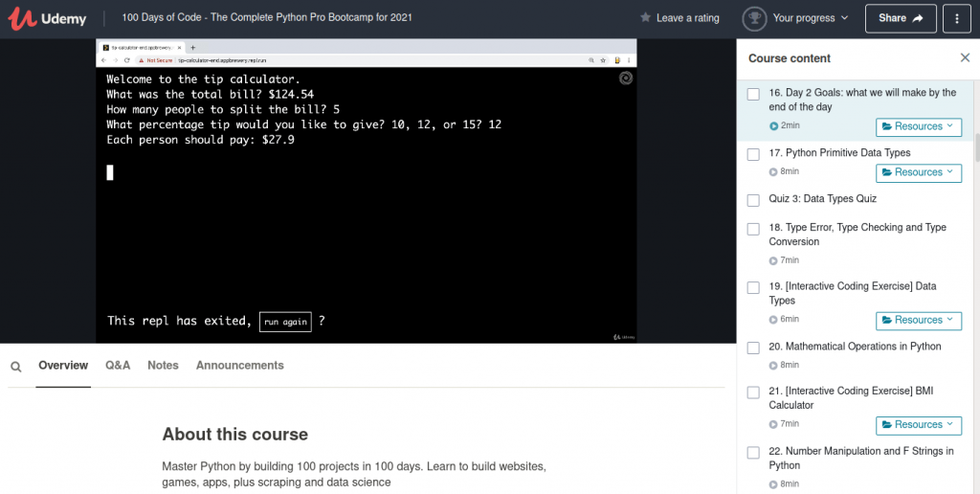Mark lecture 17 Python Primitive Data Types complete
980x494 pixels.
pos(754,154)
